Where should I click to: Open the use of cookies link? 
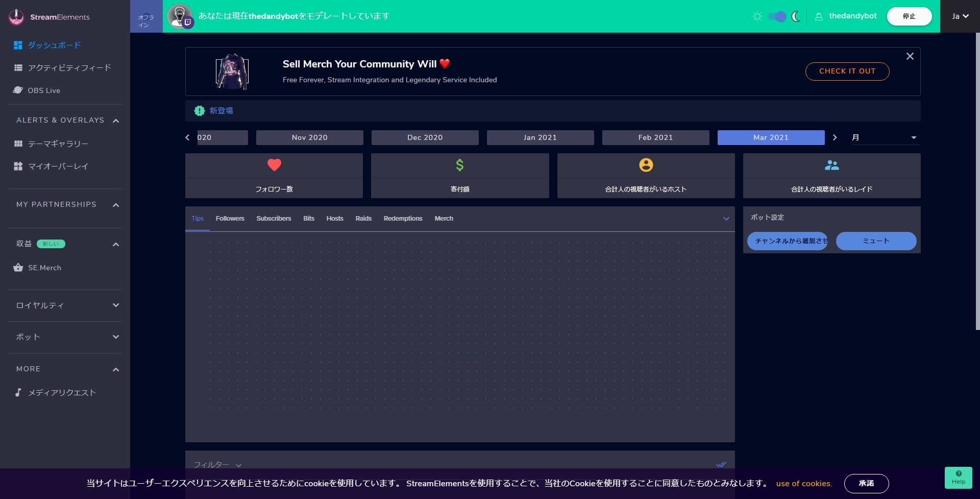coord(804,484)
